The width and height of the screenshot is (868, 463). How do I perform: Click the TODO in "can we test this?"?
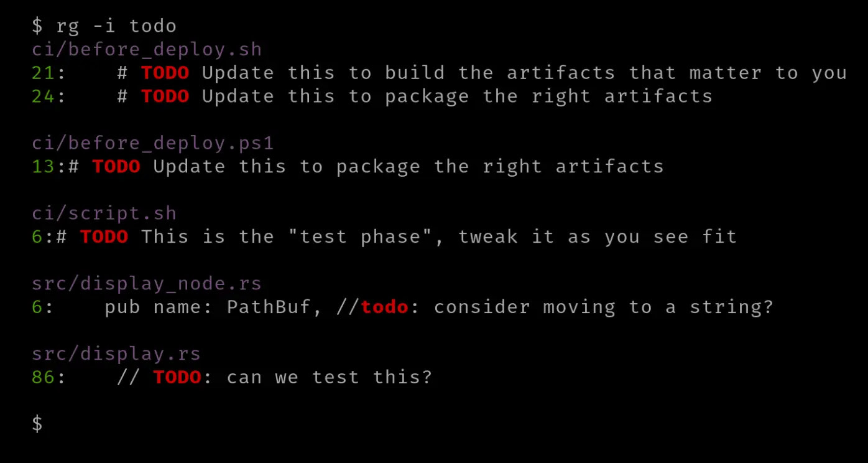177,378
